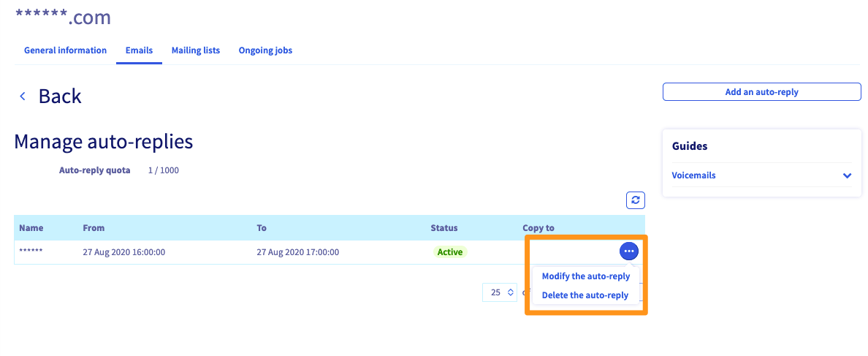868x356 pixels.
Task: Click the green Active status badge
Action: point(449,252)
